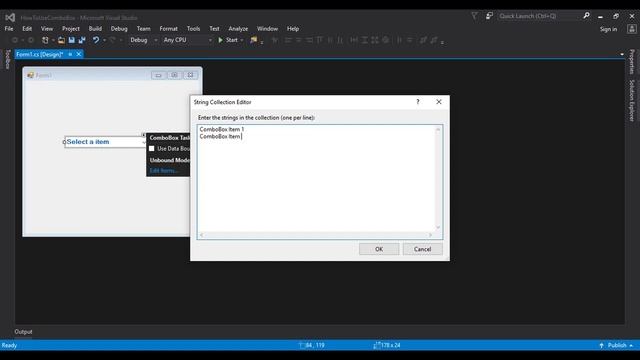Click the find-in-files icon after Start
640x360 pixels.
click(x=254, y=40)
